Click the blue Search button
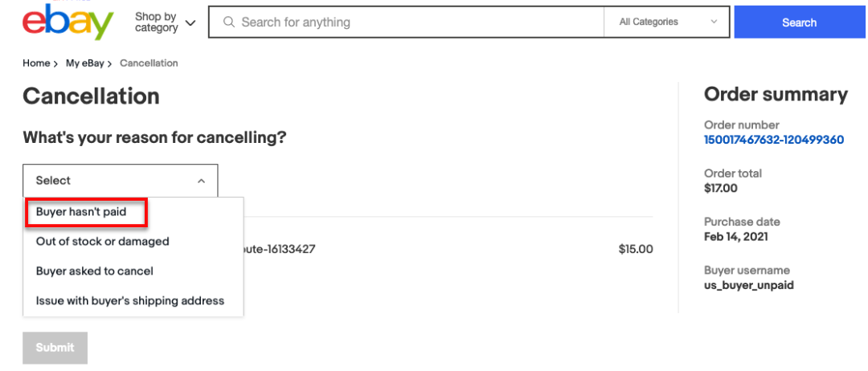The image size is (868, 371). [800, 22]
